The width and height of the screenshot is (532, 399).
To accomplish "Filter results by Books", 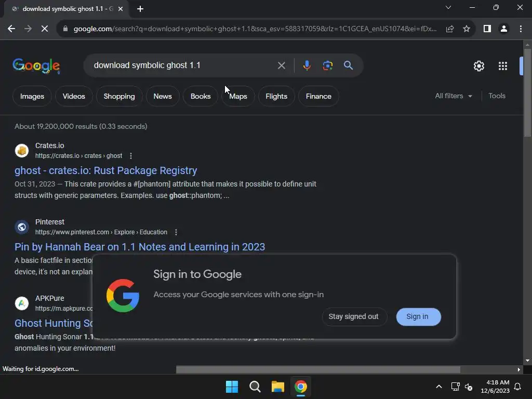I will pos(201,96).
